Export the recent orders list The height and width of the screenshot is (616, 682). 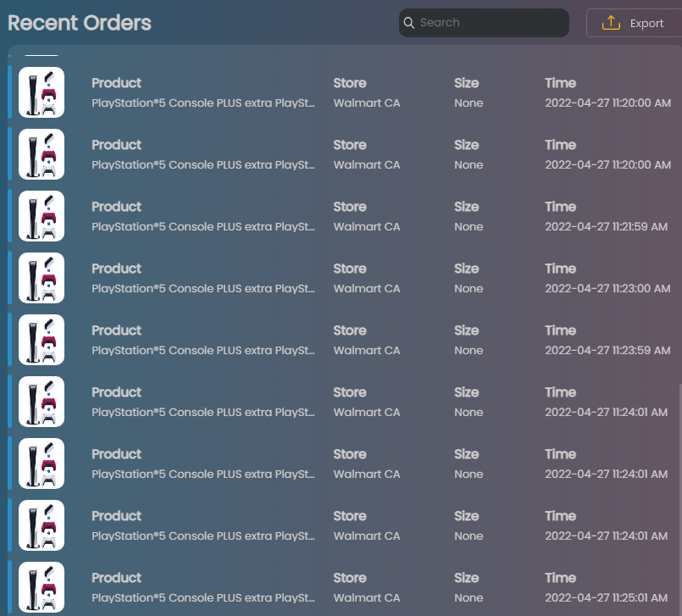(x=635, y=23)
